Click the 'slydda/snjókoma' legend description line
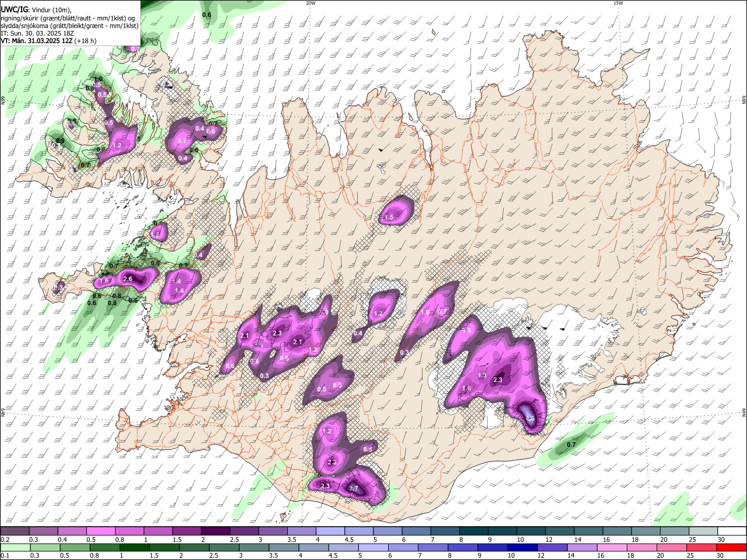 pyautogui.click(x=69, y=26)
